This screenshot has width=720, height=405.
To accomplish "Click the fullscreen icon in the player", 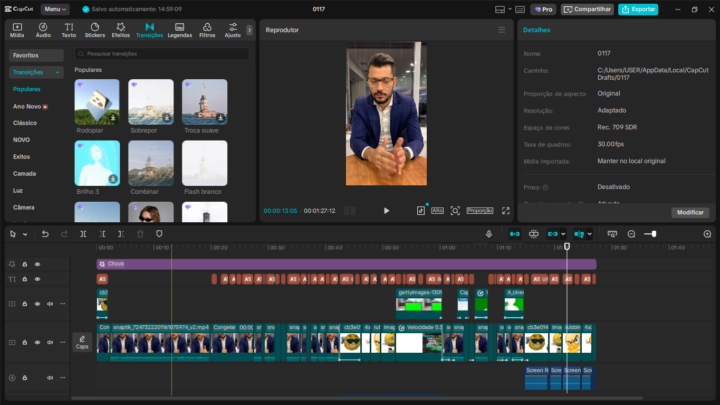I will coord(505,211).
